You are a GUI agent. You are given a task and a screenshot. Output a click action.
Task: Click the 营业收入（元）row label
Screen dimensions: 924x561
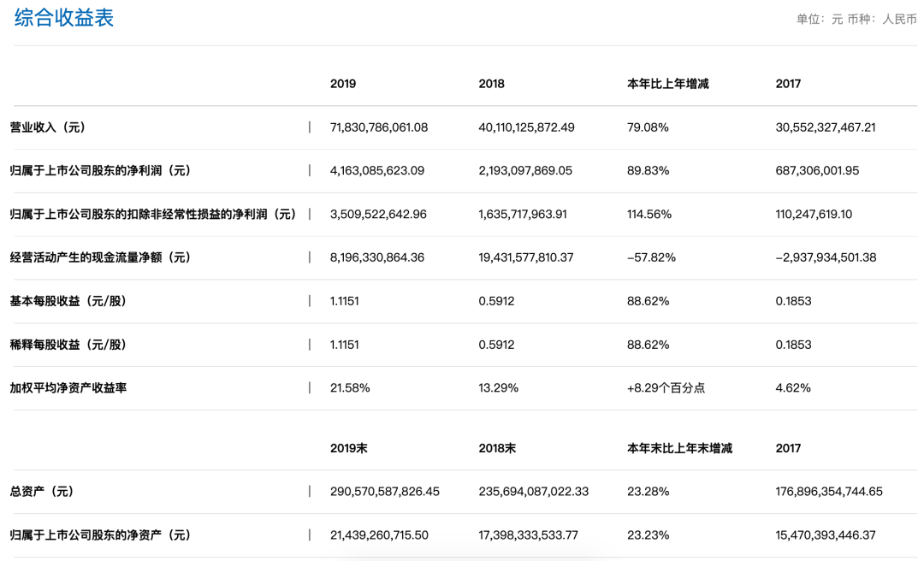[x=48, y=127]
